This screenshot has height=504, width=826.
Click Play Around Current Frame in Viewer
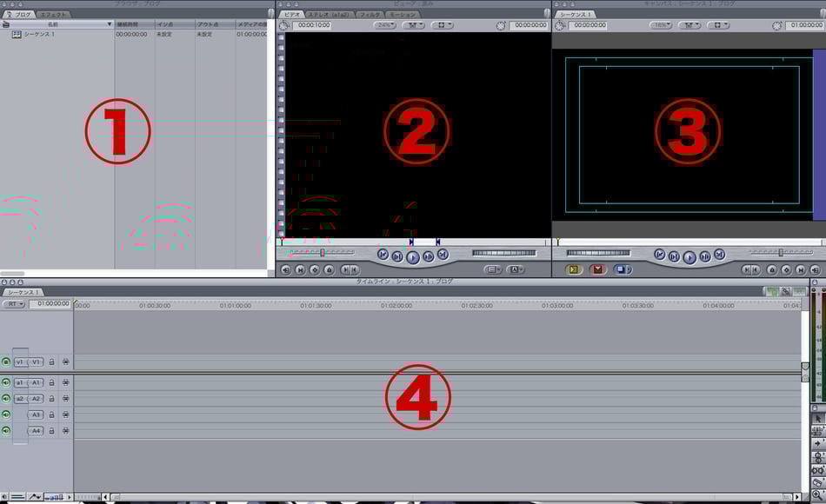tap(429, 256)
